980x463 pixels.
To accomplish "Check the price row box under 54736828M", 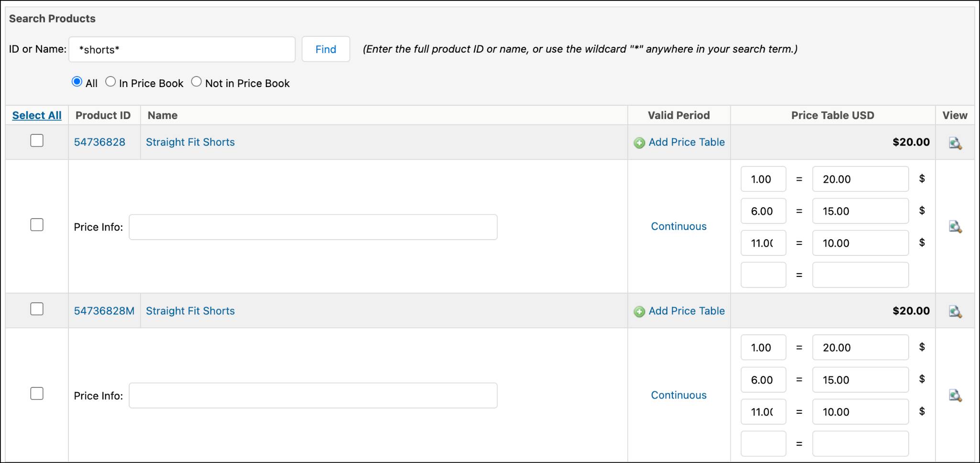I will 37,394.
